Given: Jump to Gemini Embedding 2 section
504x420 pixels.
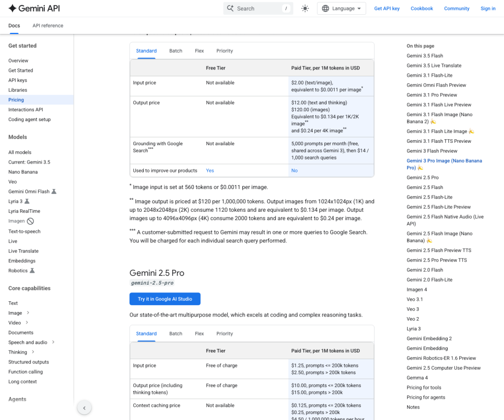Looking at the screenshot, I should (429, 338).
